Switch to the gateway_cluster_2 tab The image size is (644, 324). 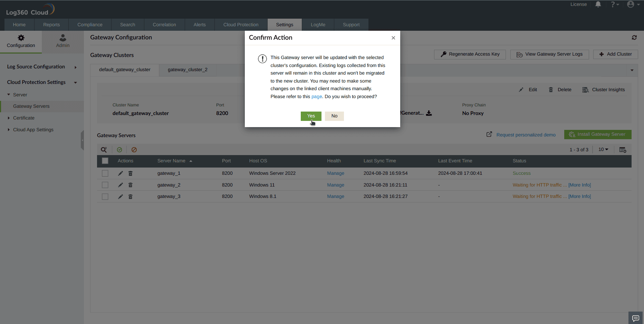coord(188,70)
